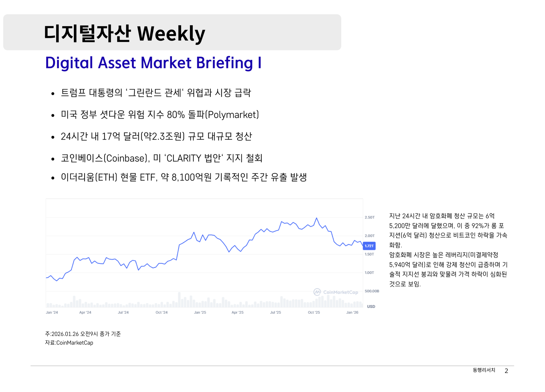Click the USD currency label on chart
The image size is (545, 392).
pyautogui.click(x=371, y=306)
